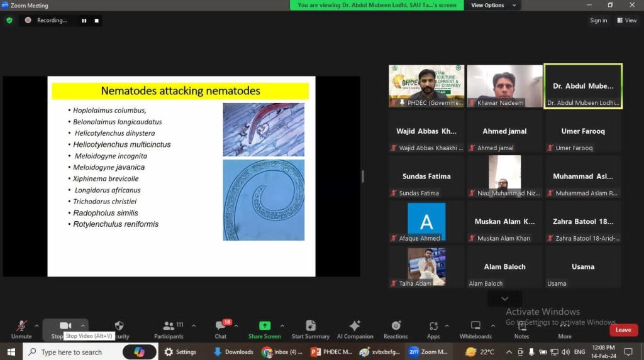Start the meeting summary
The image size is (644, 360).
click(x=311, y=329)
